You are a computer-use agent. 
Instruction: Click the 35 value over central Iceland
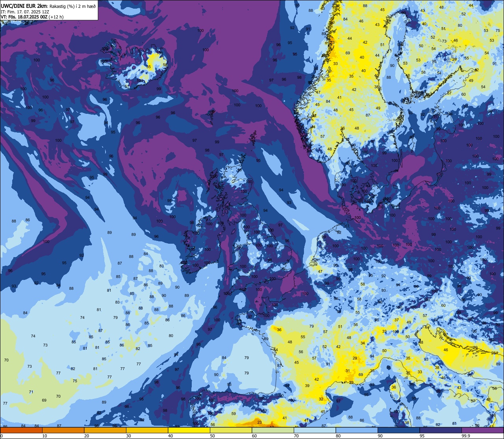pyautogui.click(x=148, y=67)
